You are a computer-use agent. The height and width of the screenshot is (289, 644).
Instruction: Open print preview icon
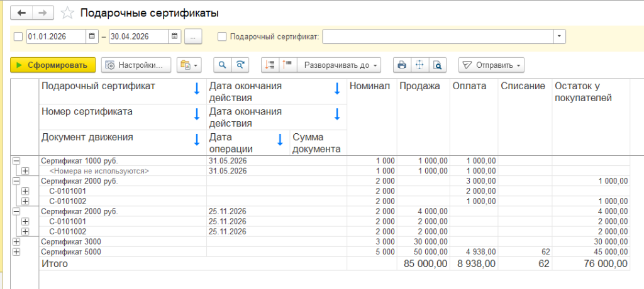[438, 65]
